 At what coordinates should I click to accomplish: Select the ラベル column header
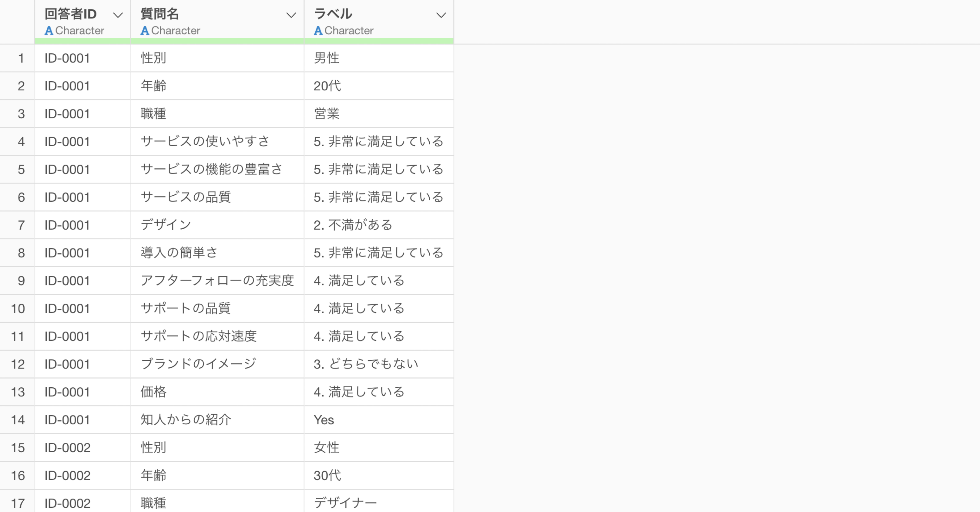pos(333,14)
